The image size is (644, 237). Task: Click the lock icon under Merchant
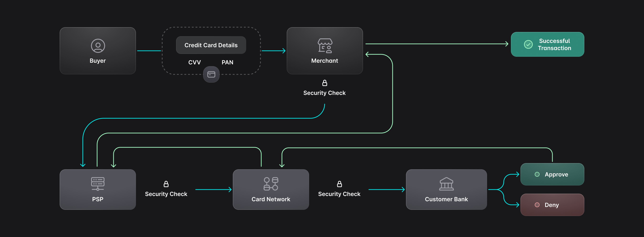324,83
